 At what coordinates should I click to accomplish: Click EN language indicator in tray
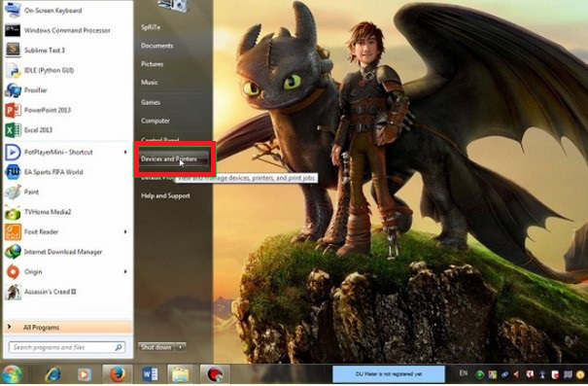pos(464,372)
